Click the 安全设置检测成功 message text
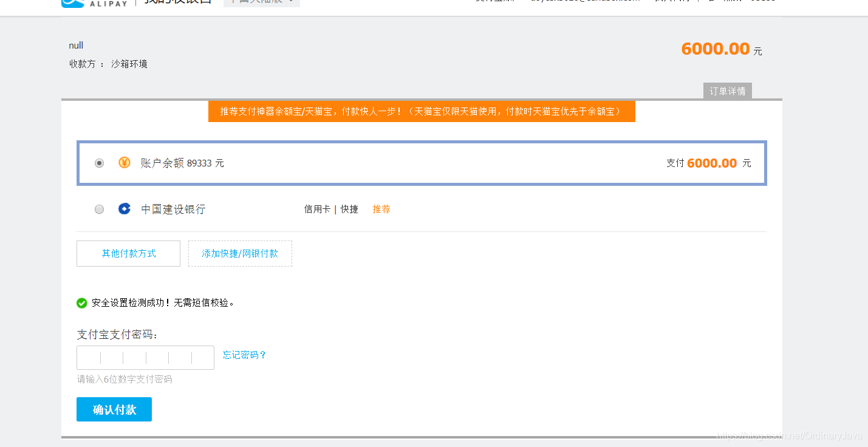This screenshot has height=447, width=868. click(x=163, y=303)
